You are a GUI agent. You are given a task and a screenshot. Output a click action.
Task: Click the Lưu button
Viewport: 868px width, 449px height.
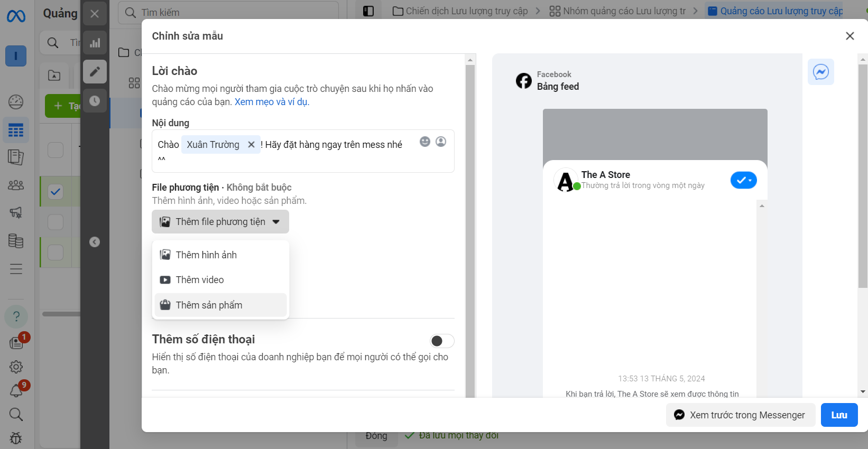pos(839,415)
